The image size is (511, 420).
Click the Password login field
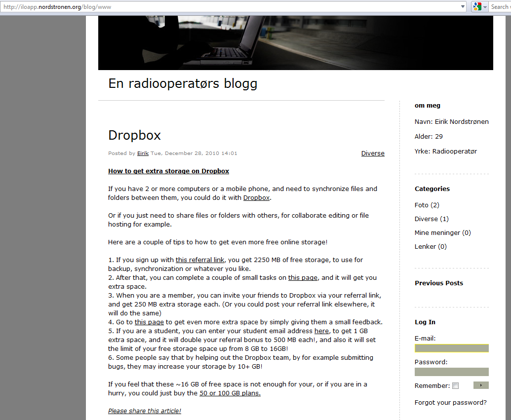(x=451, y=372)
